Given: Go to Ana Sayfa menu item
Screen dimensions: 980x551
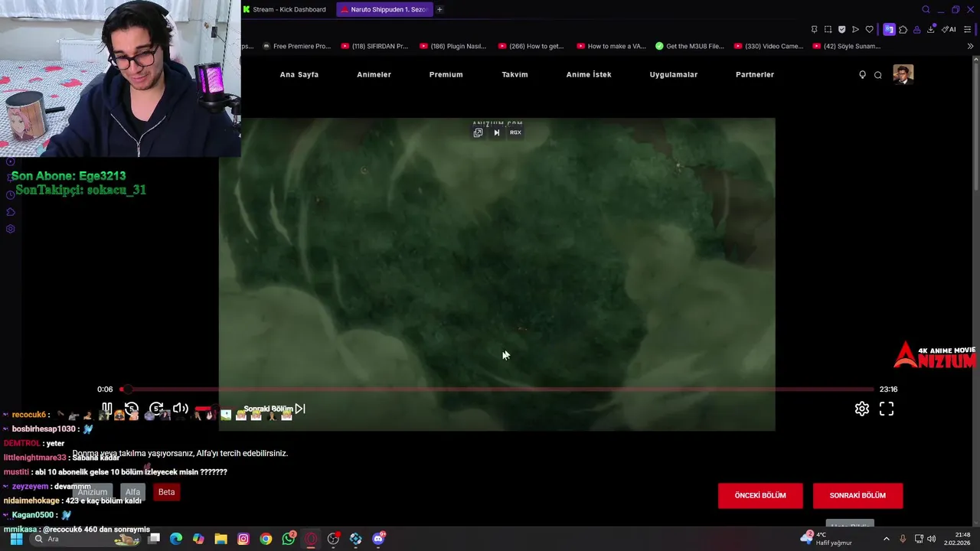Looking at the screenshot, I should (x=299, y=74).
